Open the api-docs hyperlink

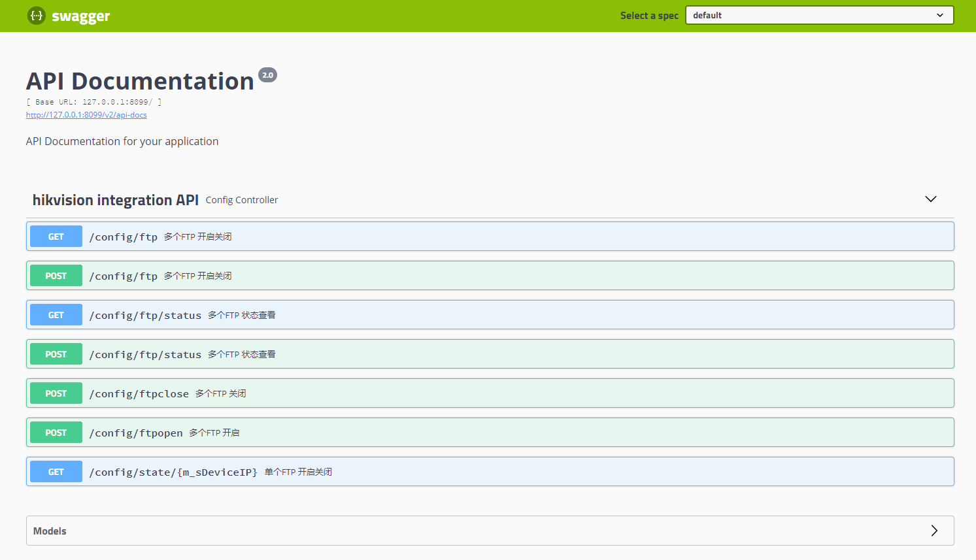click(86, 114)
